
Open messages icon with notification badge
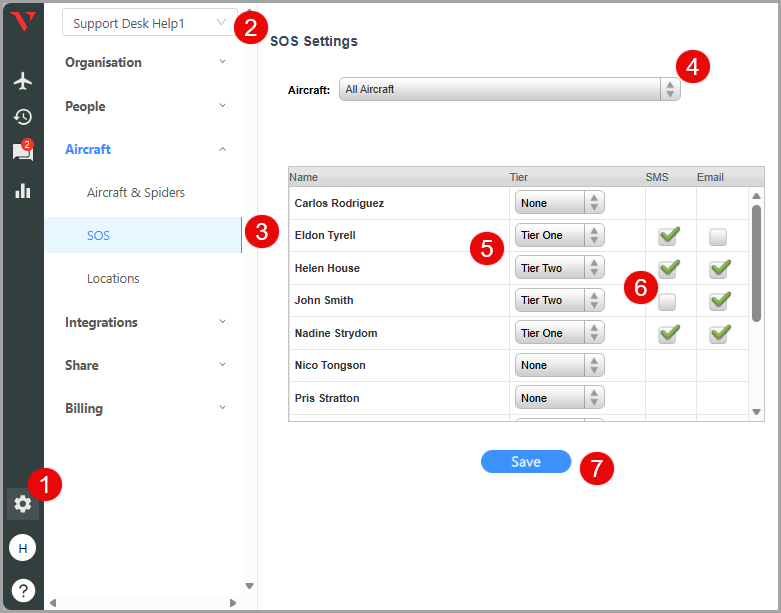[22, 152]
